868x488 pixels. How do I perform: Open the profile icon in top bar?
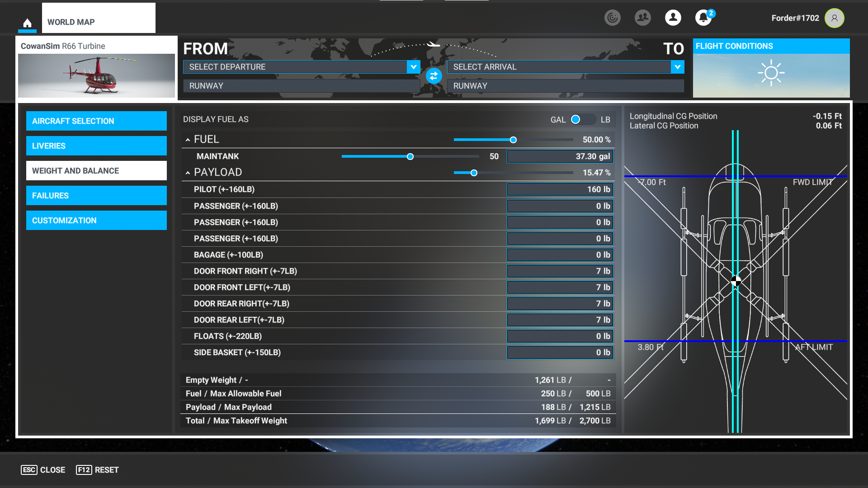coord(673,18)
